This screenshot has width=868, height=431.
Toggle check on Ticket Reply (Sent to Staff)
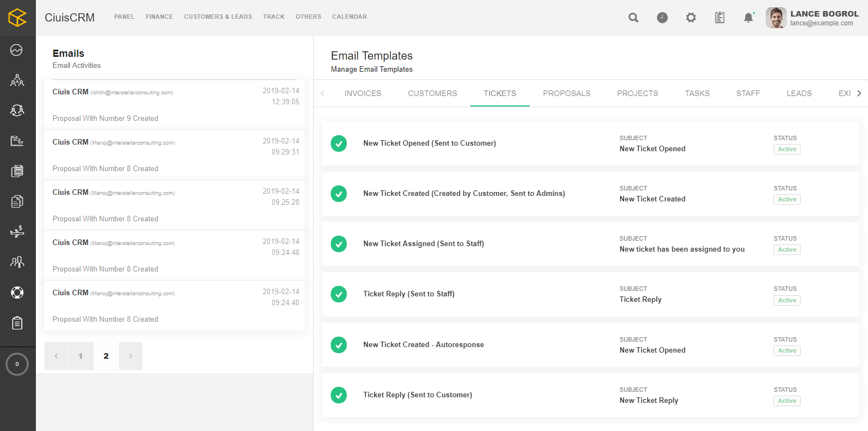(x=338, y=294)
